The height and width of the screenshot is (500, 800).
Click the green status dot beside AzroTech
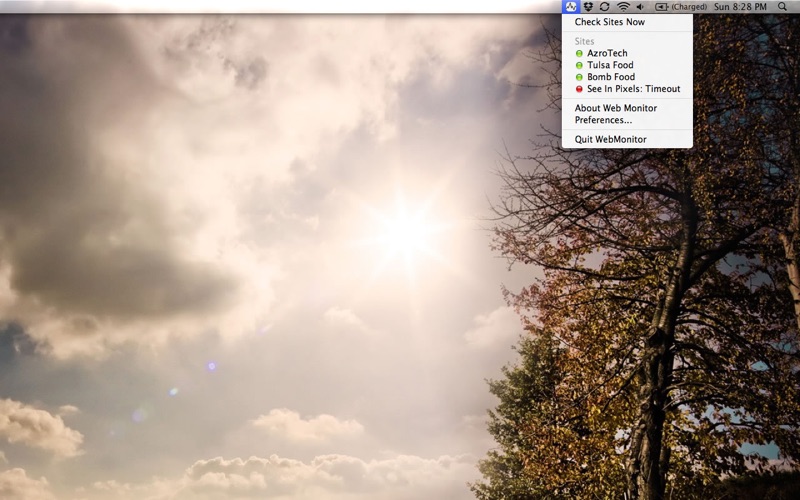tap(579, 53)
